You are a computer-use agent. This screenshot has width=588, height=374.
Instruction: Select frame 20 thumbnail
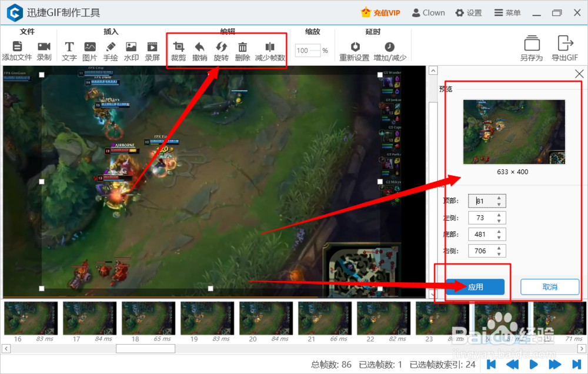coord(266,318)
